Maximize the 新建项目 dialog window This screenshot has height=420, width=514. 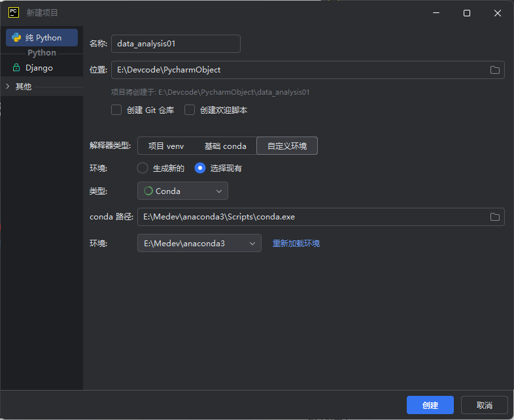coord(467,13)
